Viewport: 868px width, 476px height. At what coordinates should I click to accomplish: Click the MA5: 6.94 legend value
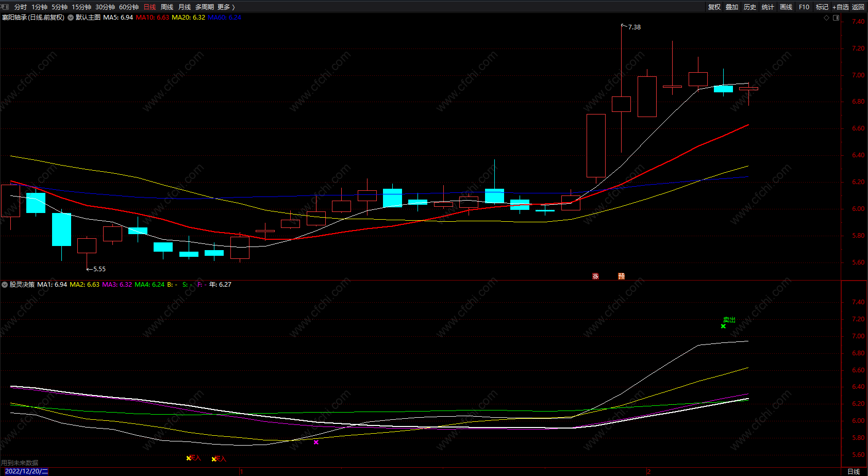[x=118, y=18]
